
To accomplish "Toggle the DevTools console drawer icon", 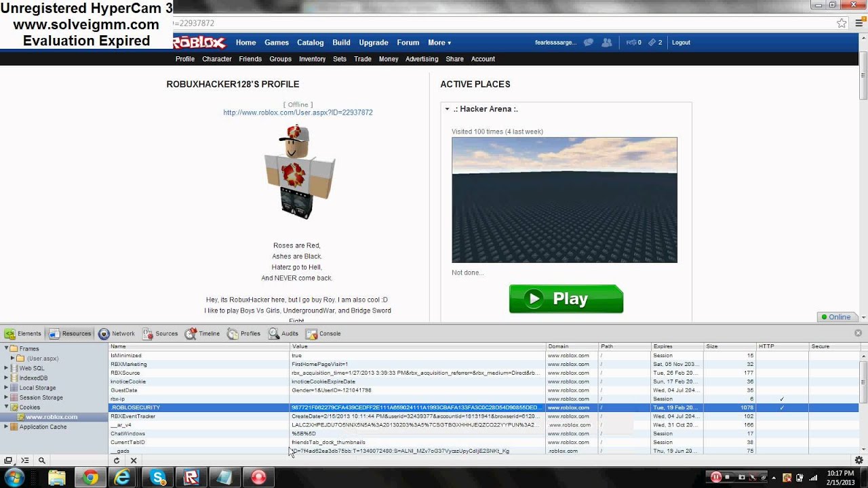I will click(x=25, y=460).
